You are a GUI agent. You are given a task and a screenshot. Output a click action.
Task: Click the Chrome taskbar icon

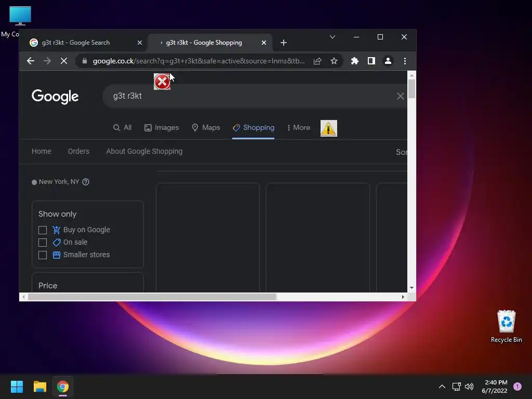pyautogui.click(x=63, y=387)
